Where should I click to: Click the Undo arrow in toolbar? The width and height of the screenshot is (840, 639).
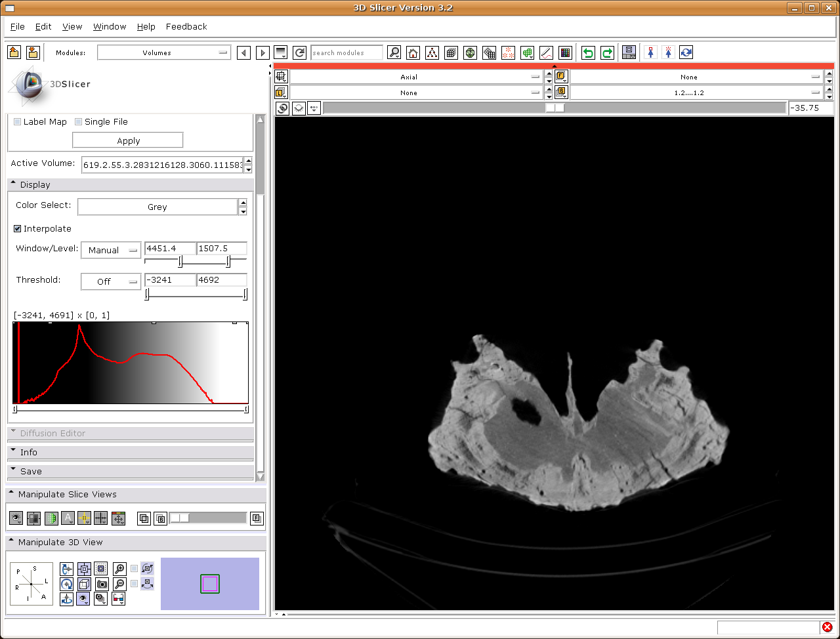tap(588, 53)
